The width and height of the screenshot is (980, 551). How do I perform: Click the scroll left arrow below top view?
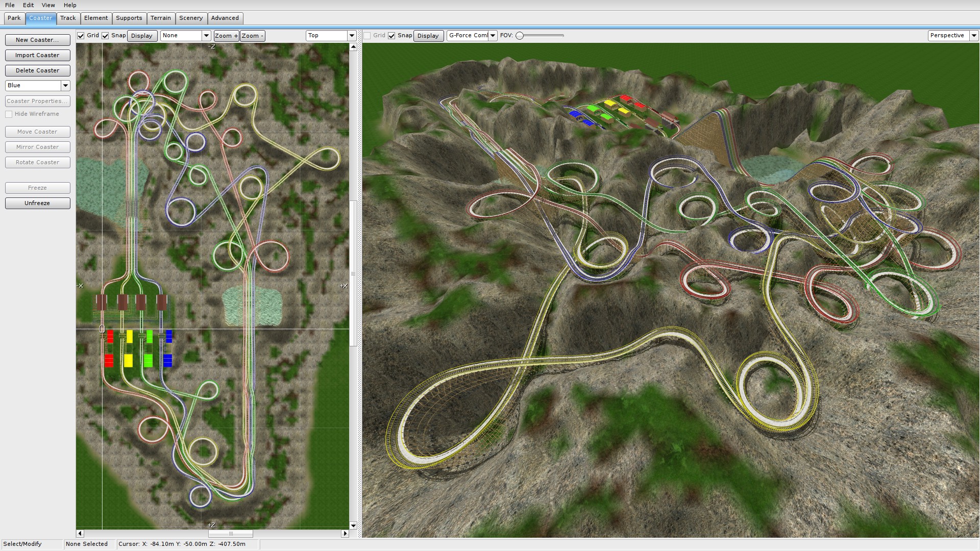tap(80, 534)
